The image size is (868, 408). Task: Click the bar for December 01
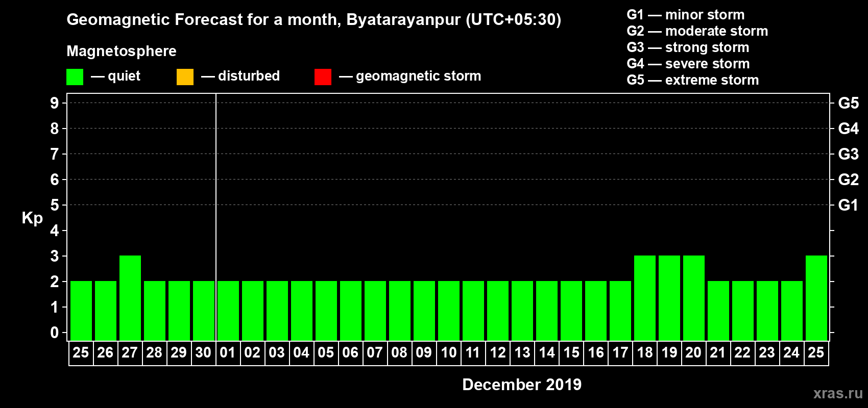(x=228, y=311)
